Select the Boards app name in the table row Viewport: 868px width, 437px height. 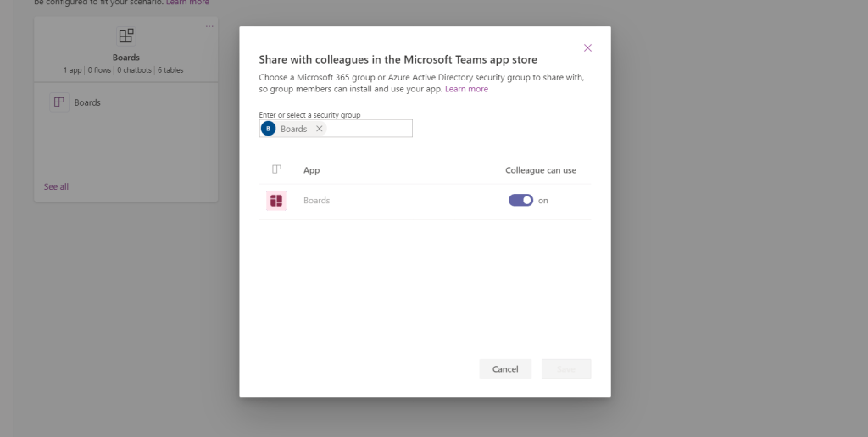[316, 201]
